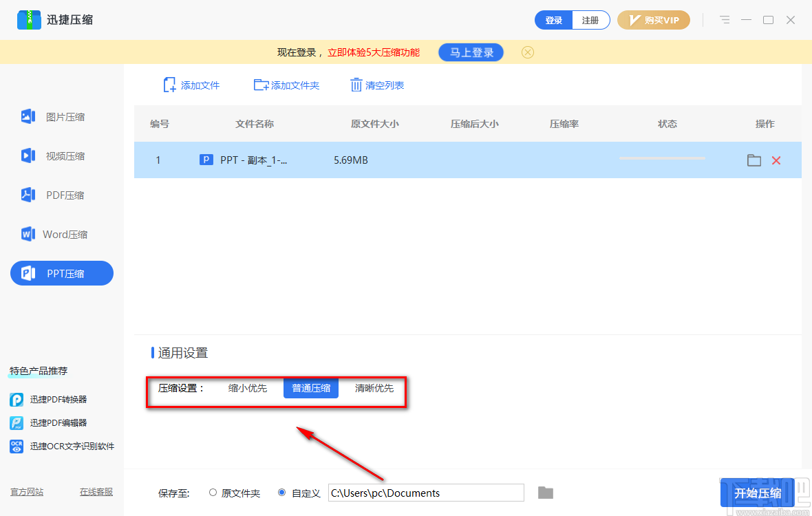
Task: Click the 状态 column header
Action: tap(667, 125)
